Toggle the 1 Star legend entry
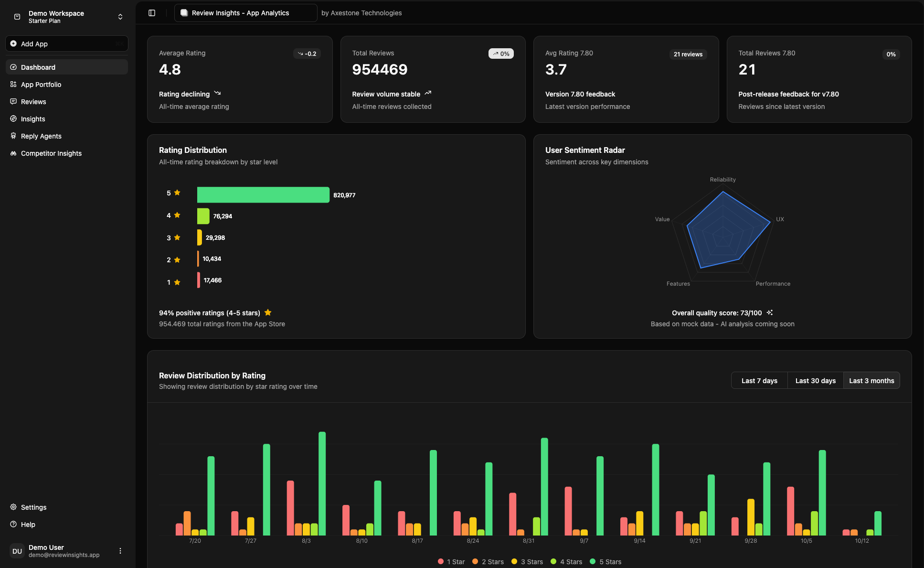924x568 pixels. 451,561
